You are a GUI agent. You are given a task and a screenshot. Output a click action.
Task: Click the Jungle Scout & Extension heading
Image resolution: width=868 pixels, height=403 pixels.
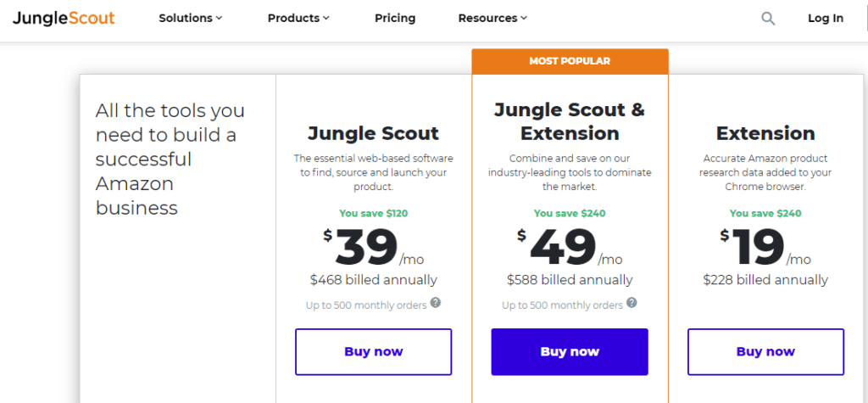(570, 121)
